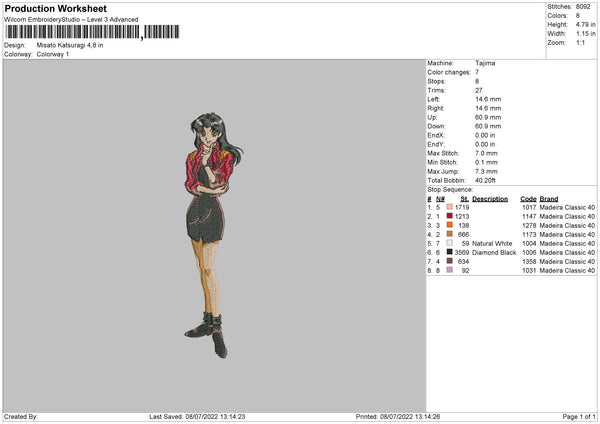Click the 'Code' column header
600x424 pixels.
tap(528, 199)
